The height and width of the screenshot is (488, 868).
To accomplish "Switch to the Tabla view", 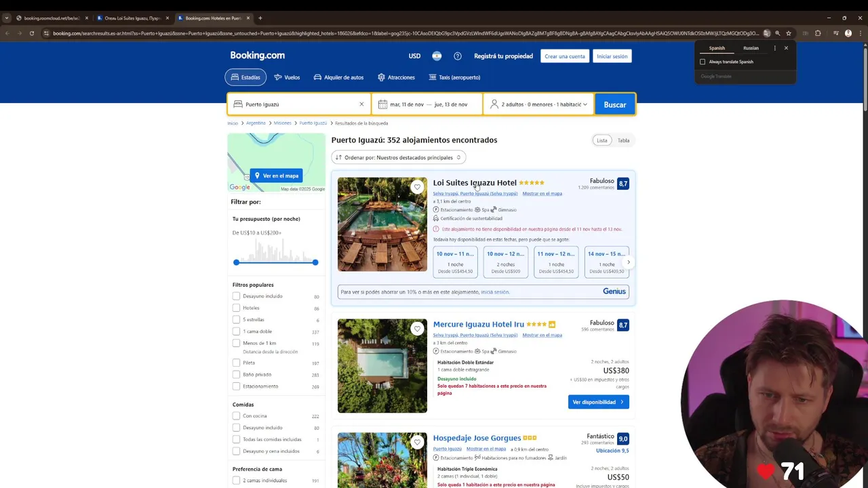I will coord(623,140).
